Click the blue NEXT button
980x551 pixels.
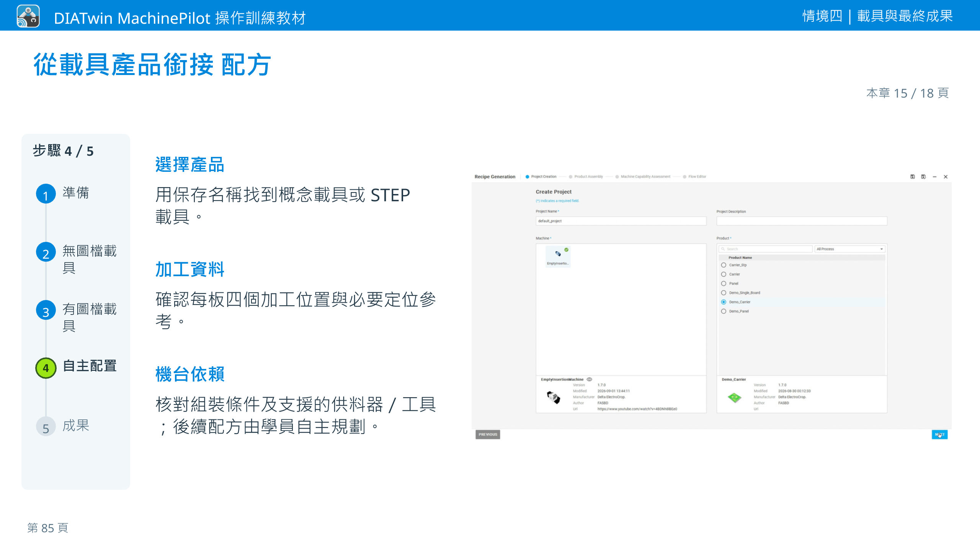tap(939, 435)
